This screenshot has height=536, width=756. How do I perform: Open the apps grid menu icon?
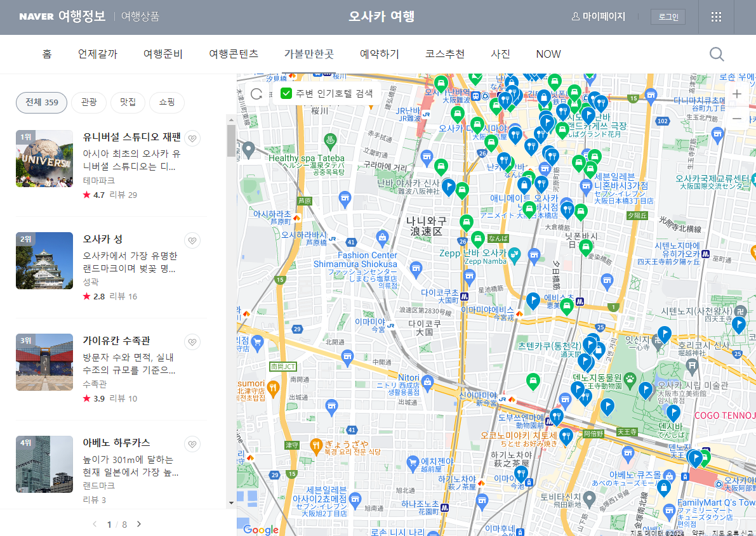click(717, 17)
